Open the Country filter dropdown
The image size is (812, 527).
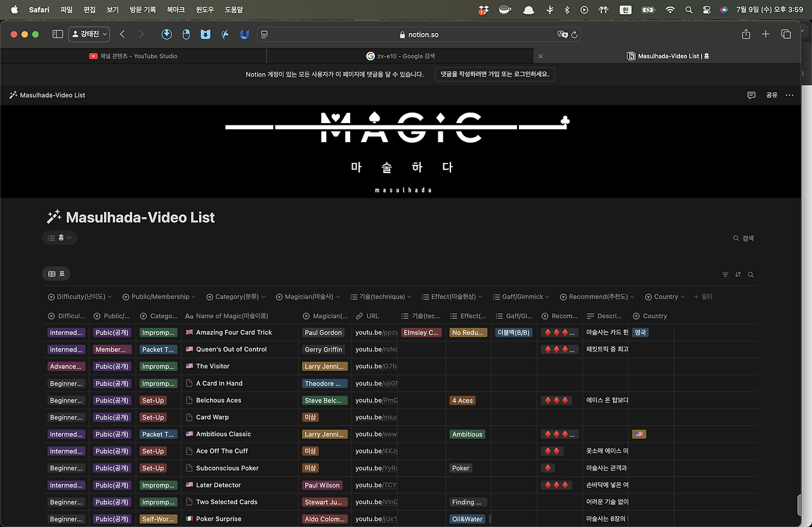click(665, 297)
